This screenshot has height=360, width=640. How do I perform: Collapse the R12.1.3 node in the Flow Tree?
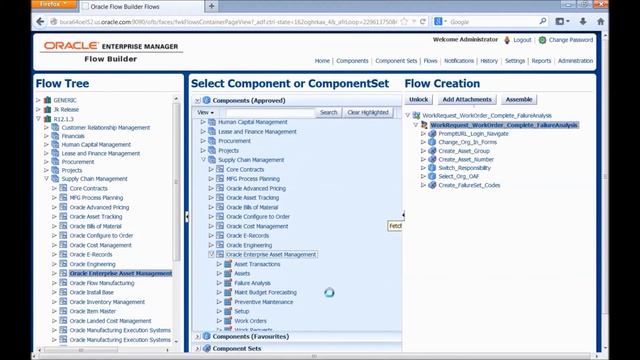pos(38,119)
